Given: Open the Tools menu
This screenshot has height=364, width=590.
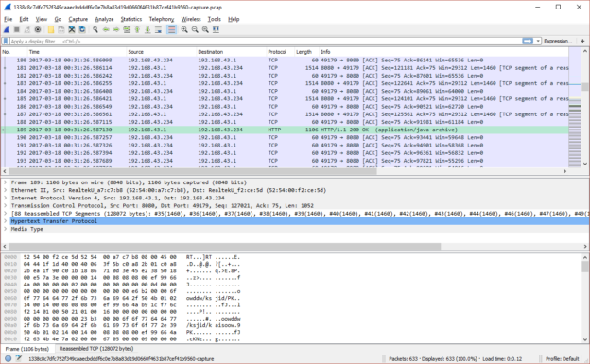Looking at the screenshot, I should 215,19.
